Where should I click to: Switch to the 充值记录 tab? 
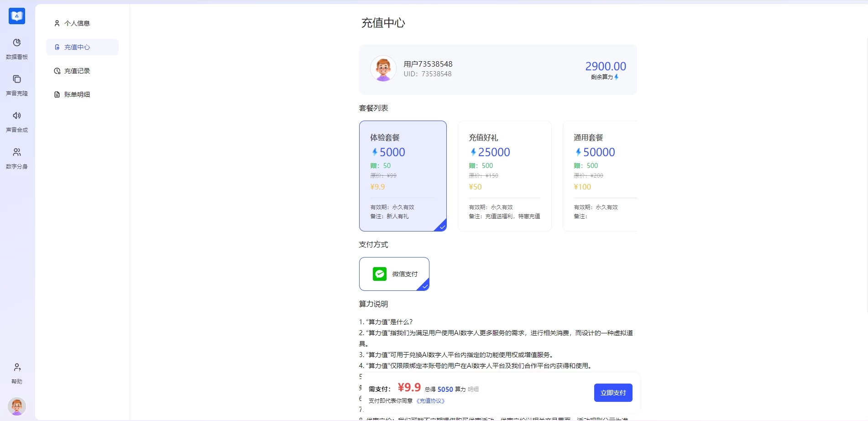[77, 71]
